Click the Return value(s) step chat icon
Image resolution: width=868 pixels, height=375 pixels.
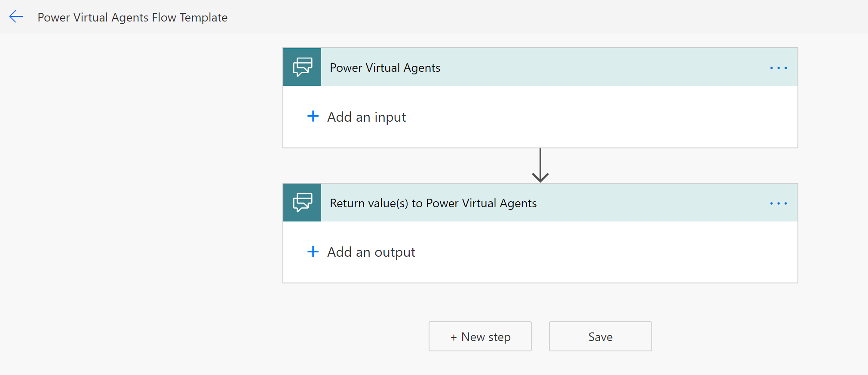click(x=302, y=203)
